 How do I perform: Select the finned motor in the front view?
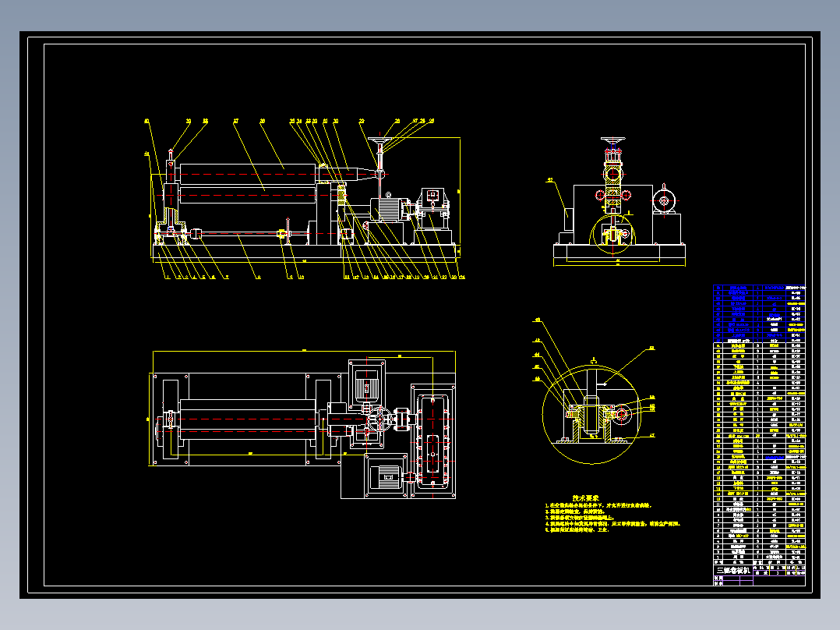coord(390,209)
